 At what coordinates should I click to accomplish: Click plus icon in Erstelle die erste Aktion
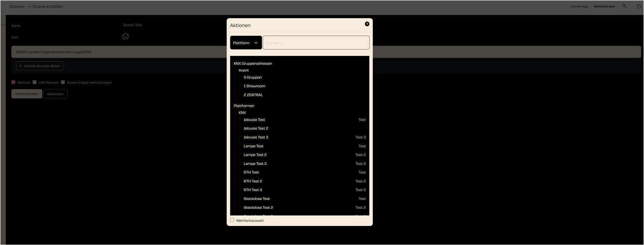coord(20,66)
